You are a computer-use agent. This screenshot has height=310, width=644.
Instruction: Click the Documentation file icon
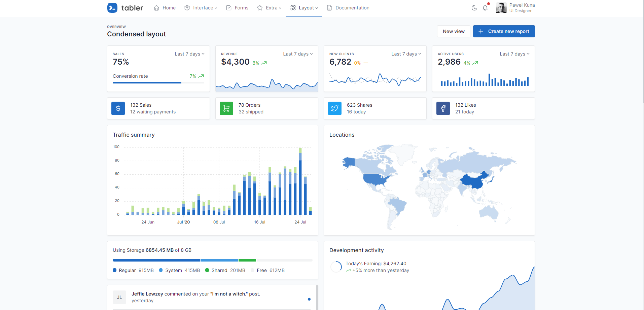(329, 8)
